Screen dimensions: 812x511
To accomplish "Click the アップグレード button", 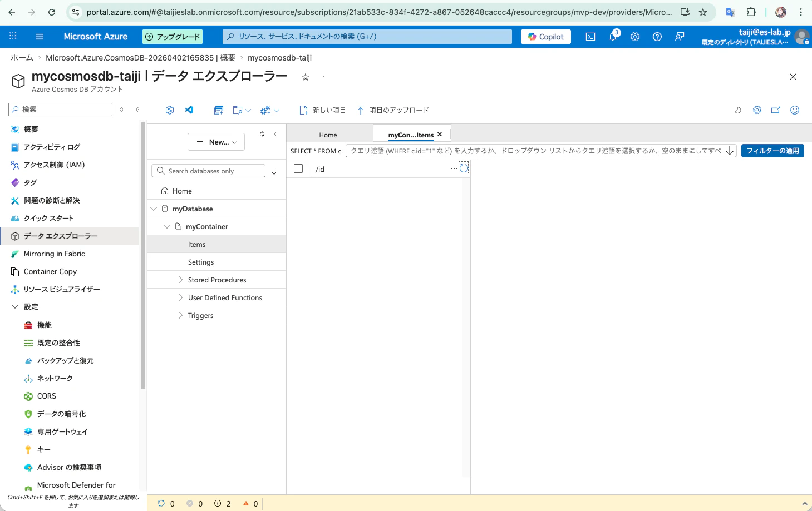I will click(x=173, y=37).
